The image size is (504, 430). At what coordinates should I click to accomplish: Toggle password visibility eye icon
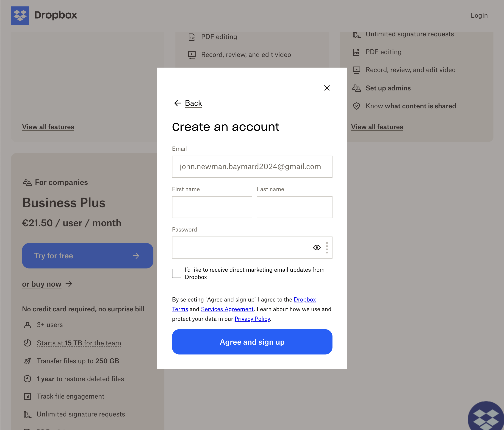(x=316, y=248)
